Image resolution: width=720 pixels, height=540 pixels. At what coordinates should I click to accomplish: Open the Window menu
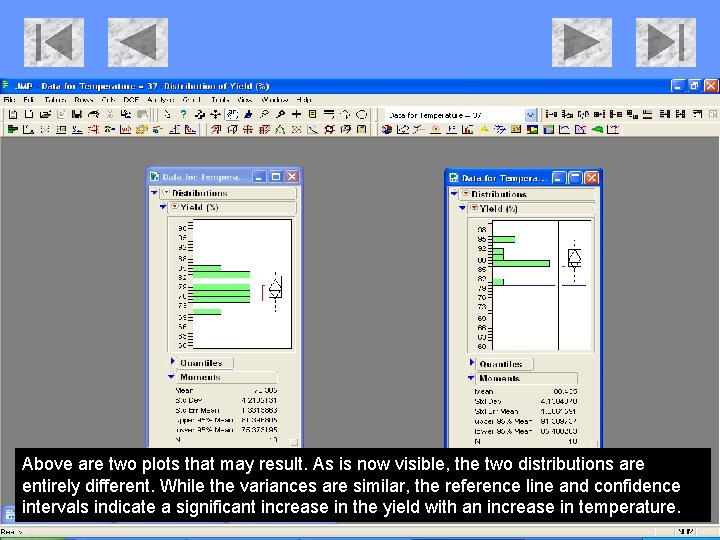click(274, 100)
